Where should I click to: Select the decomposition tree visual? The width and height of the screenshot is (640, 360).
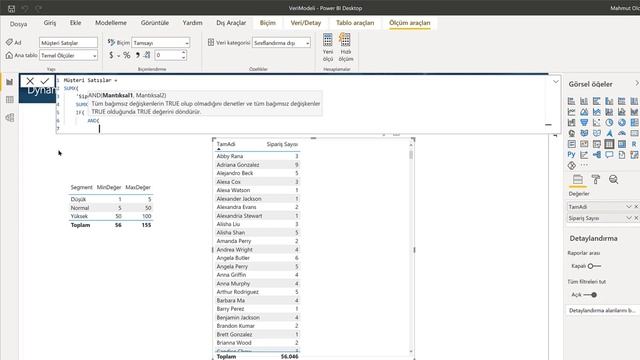(x=597, y=154)
